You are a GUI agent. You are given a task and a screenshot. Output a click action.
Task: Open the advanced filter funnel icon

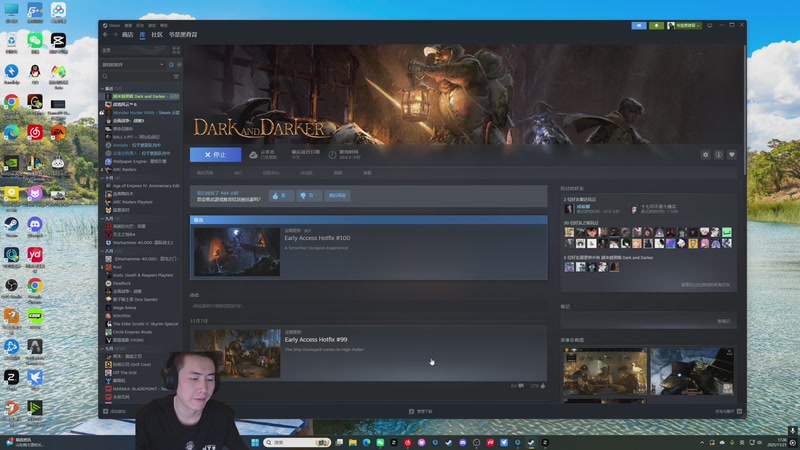click(176, 77)
